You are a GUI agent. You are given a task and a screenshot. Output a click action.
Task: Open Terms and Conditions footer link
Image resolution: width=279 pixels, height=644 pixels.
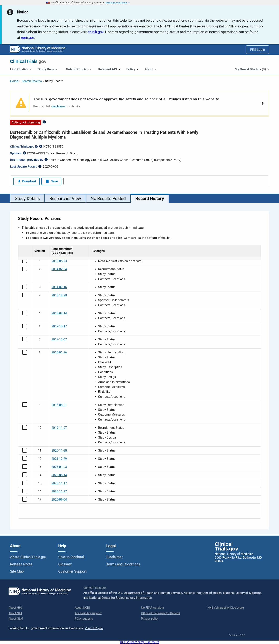coord(123,564)
